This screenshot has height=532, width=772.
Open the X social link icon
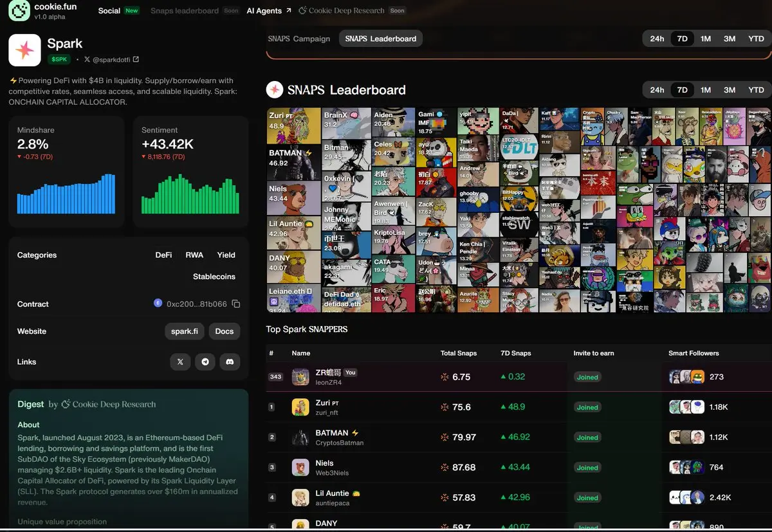coord(180,362)
